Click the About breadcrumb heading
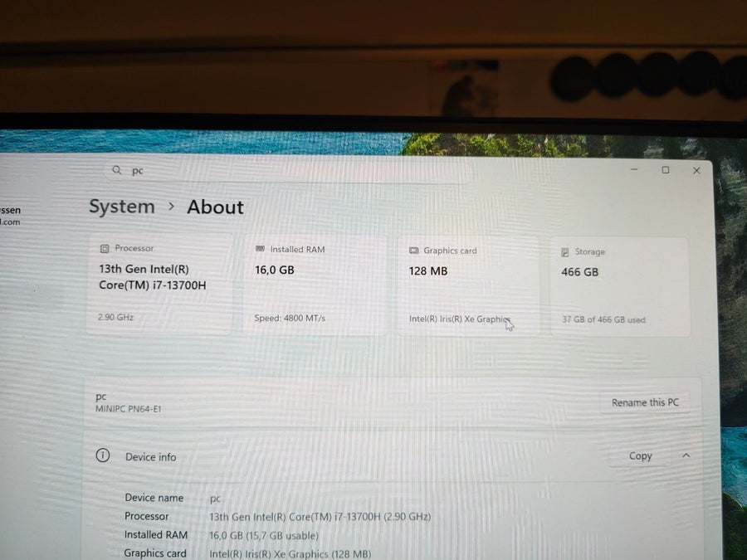 215,207
